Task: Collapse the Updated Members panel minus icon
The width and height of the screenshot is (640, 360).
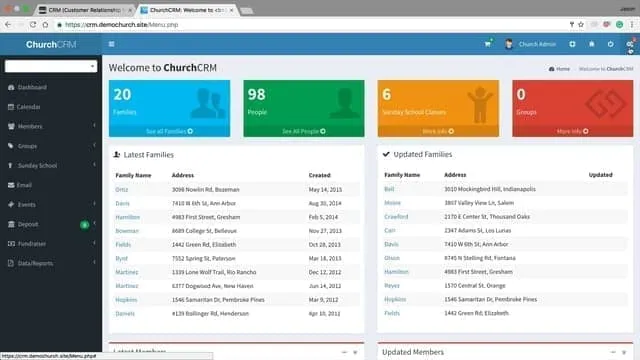Action: 613,352
